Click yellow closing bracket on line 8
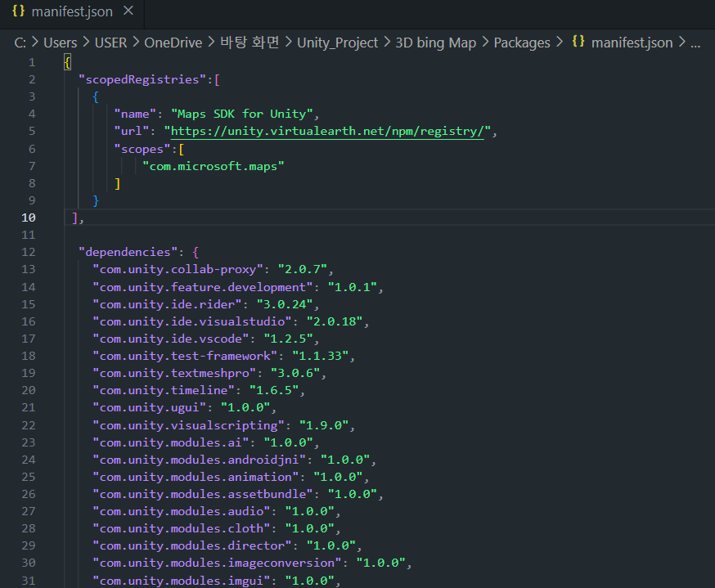 [x=118, y=184]
